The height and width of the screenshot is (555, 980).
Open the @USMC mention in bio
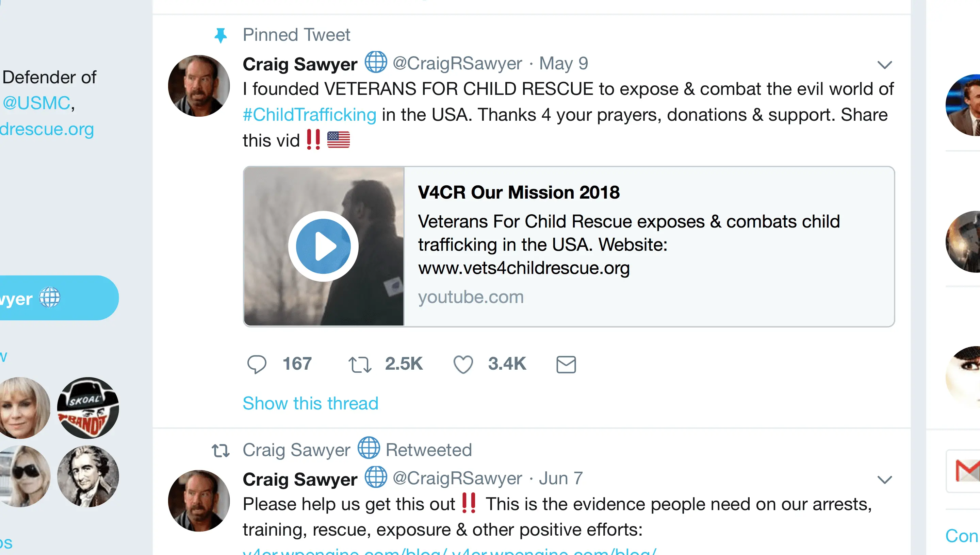(37, 103)
